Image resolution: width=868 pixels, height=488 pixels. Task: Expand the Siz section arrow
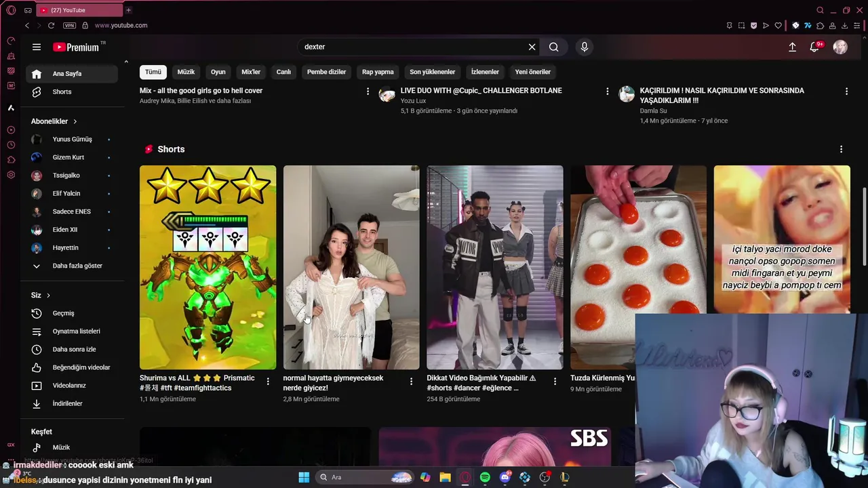point(48,296)
